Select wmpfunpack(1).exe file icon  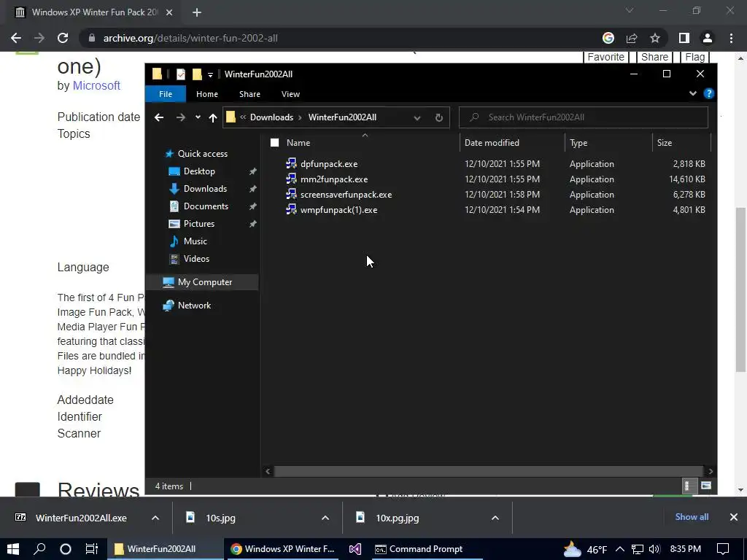291,209
